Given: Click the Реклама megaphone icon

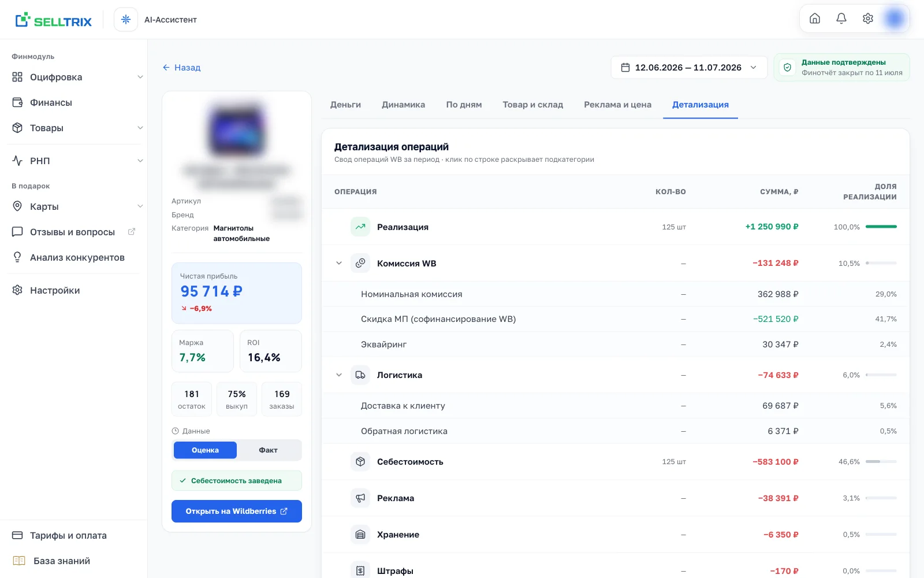Looking at the screenshot, I should pyautogui.click(x=360, y=498).
